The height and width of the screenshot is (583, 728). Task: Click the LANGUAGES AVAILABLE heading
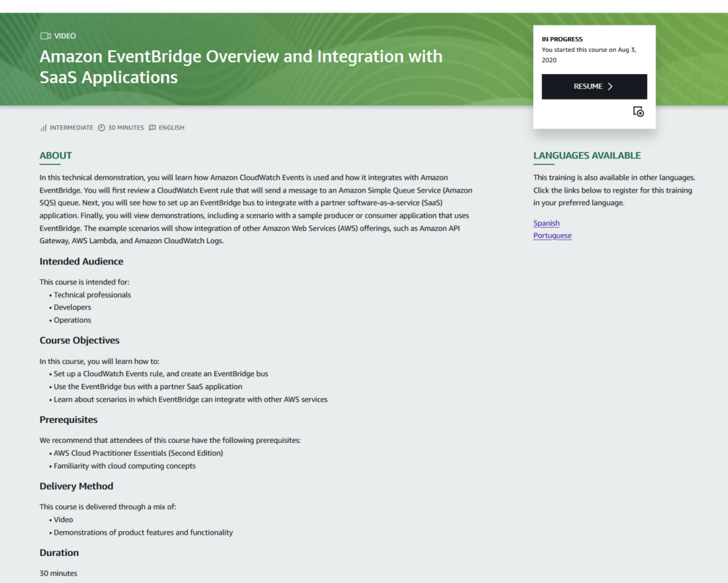coord(587,156)
